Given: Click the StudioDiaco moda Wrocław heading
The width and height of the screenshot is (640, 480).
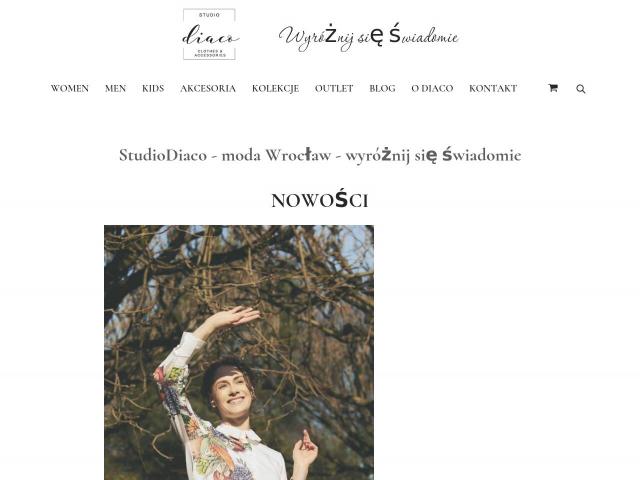Looking at the screenshot, I should [x=320, y=155].
